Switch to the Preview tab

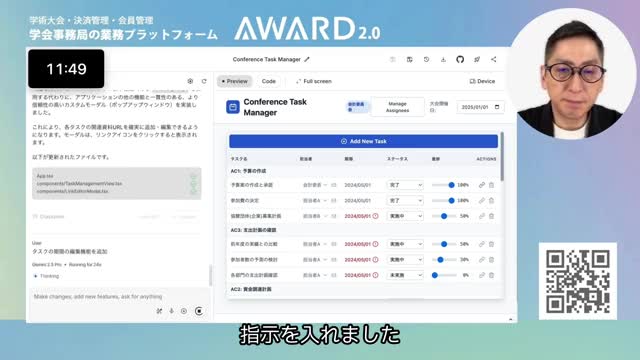pos(235,81)
